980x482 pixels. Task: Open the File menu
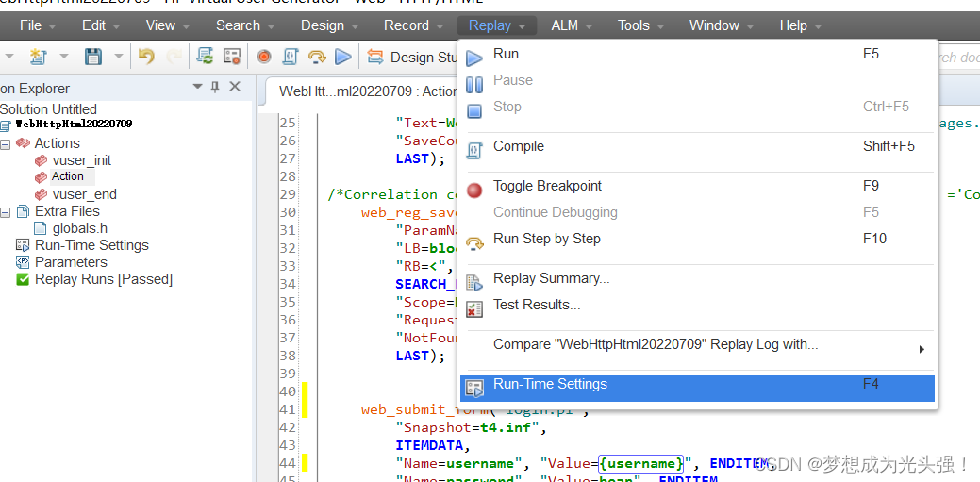click(38, 25)
